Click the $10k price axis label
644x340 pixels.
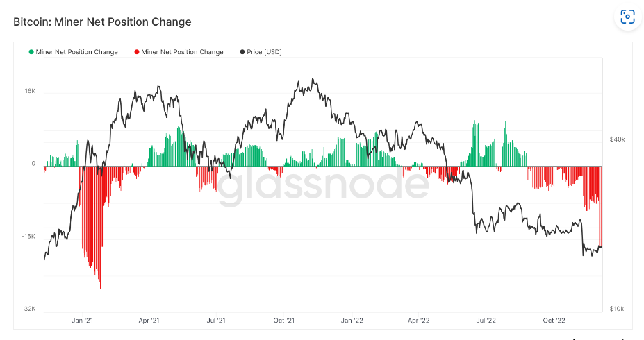pyautogui.click(x=618, y=309)
